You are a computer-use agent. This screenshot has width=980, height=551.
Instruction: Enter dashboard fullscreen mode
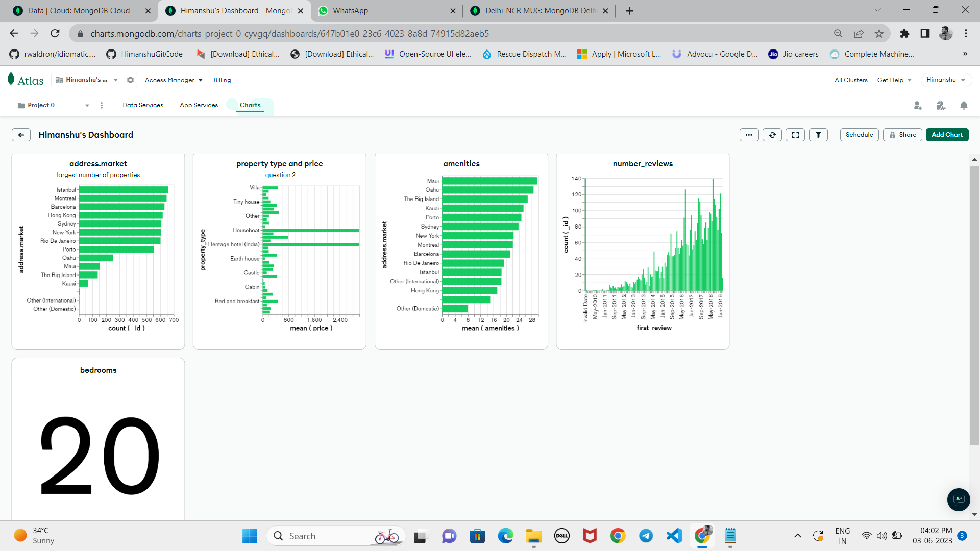pyautogui.click(x=795, y=135)
